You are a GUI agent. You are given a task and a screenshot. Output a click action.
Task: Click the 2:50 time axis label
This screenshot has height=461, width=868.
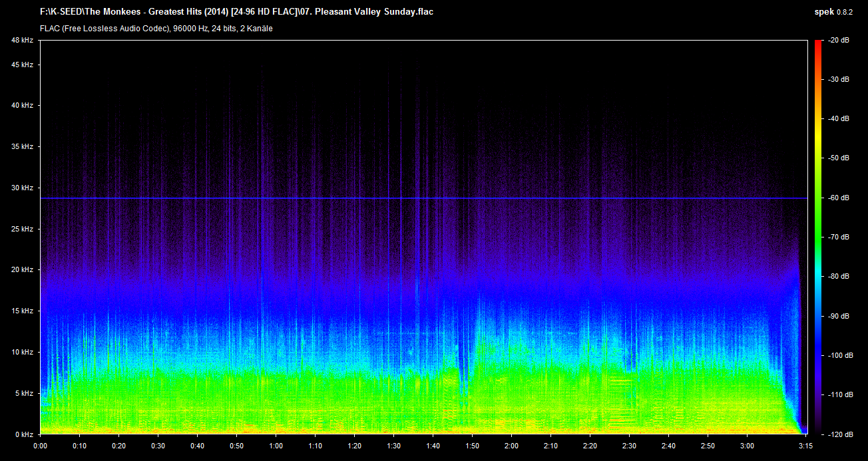pos(708,446)
